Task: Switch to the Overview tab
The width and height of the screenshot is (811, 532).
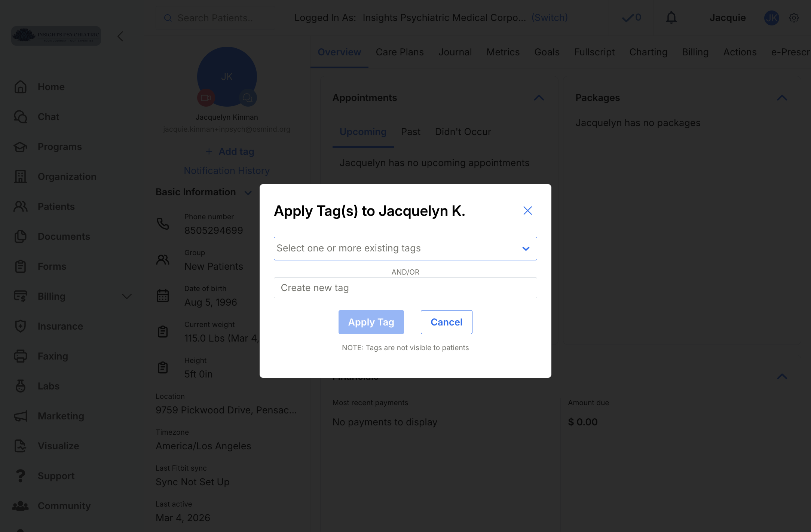Action: [339, 52]
